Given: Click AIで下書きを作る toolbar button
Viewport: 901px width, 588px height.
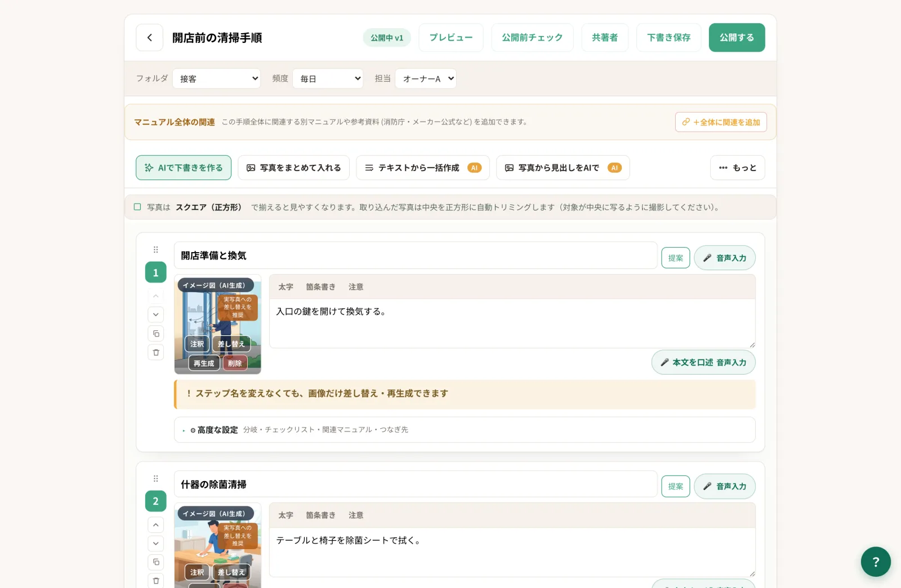Looking at the screenshot, I should pyautogui.click(x=184, y=168).
